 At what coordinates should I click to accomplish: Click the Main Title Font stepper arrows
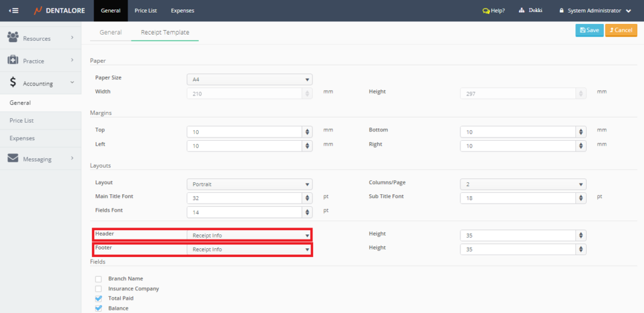pos(307,198)
